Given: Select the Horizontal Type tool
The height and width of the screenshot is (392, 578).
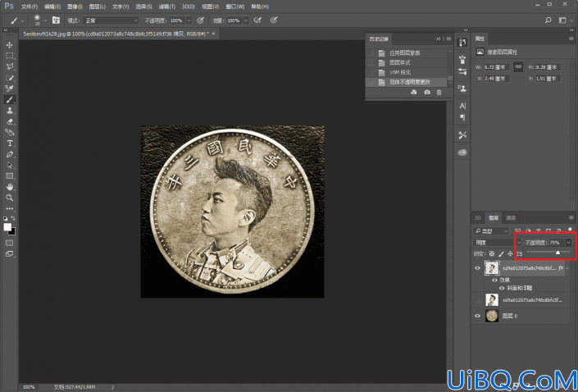Looking at the screenshot, I should 10,143.
